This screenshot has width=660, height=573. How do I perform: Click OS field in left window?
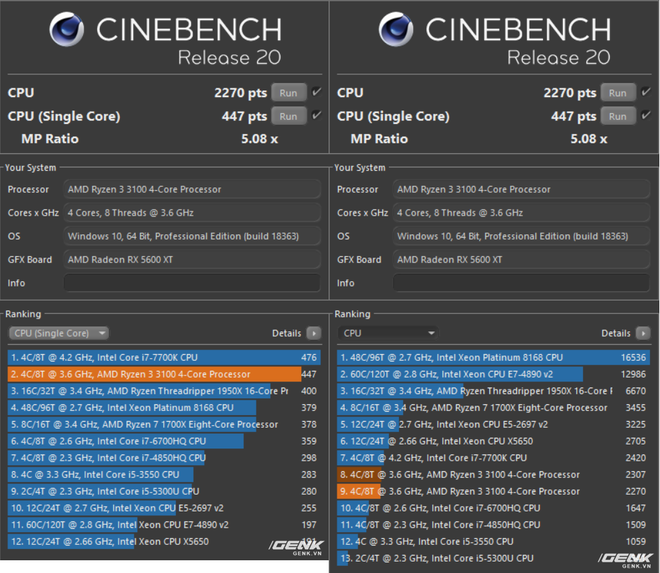tap(192, 236)
